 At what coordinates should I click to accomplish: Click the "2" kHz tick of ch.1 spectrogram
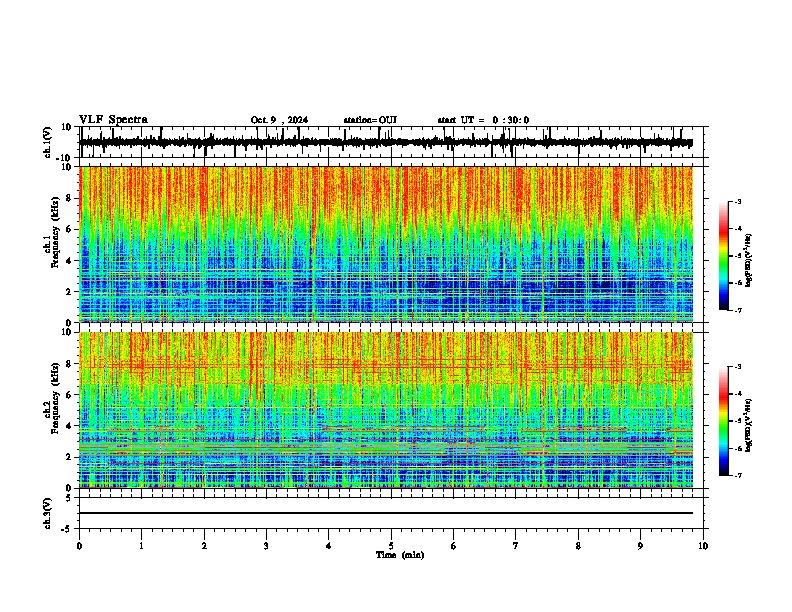[70, 292]
